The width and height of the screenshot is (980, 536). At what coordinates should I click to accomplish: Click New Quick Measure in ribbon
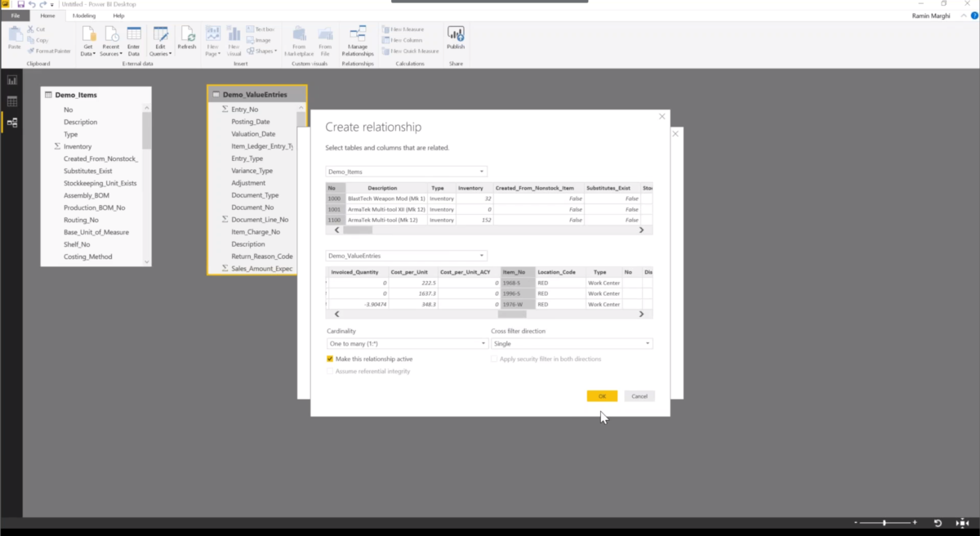point(410,51)
